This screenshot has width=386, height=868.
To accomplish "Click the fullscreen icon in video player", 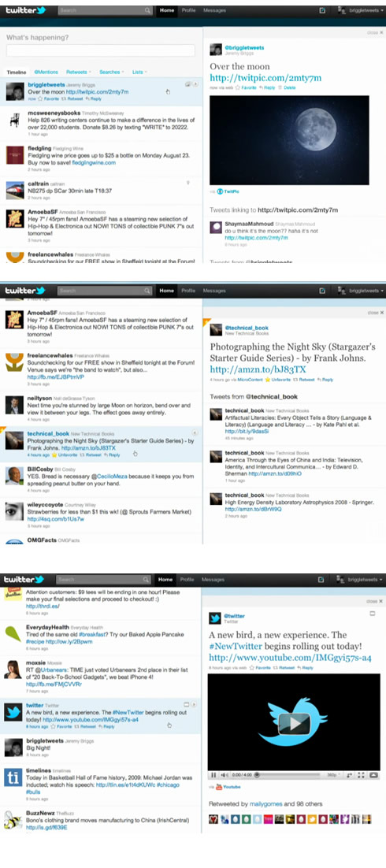I will tap(361, 775).
